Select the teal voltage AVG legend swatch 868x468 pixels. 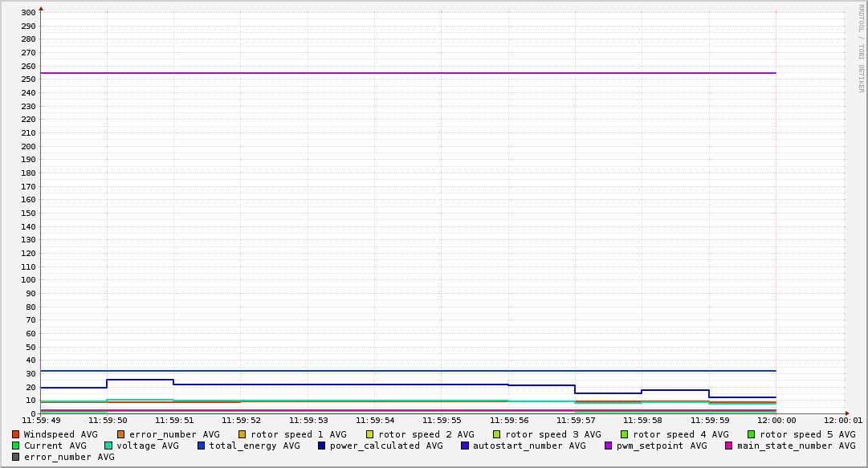108,446
